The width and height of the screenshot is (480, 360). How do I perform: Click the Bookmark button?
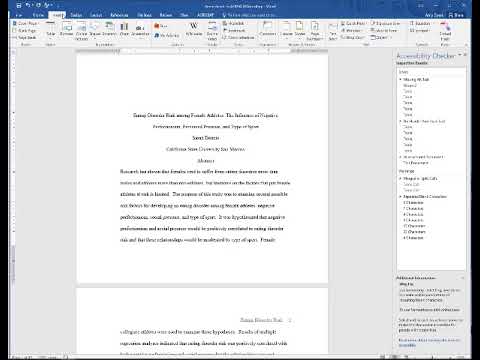pyautogui.click(x=235, y=30)
